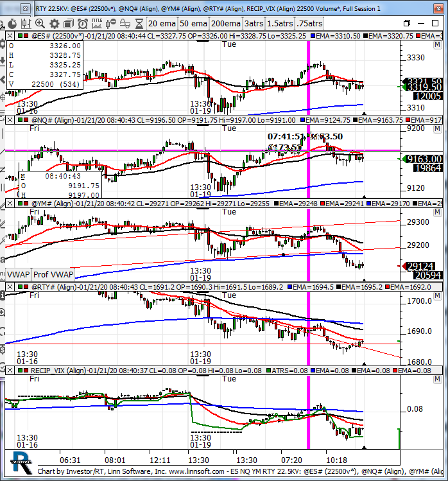448x481 pixels.
Task: Click the 10:18 time axis label
Action: click(x=337, y=460)
